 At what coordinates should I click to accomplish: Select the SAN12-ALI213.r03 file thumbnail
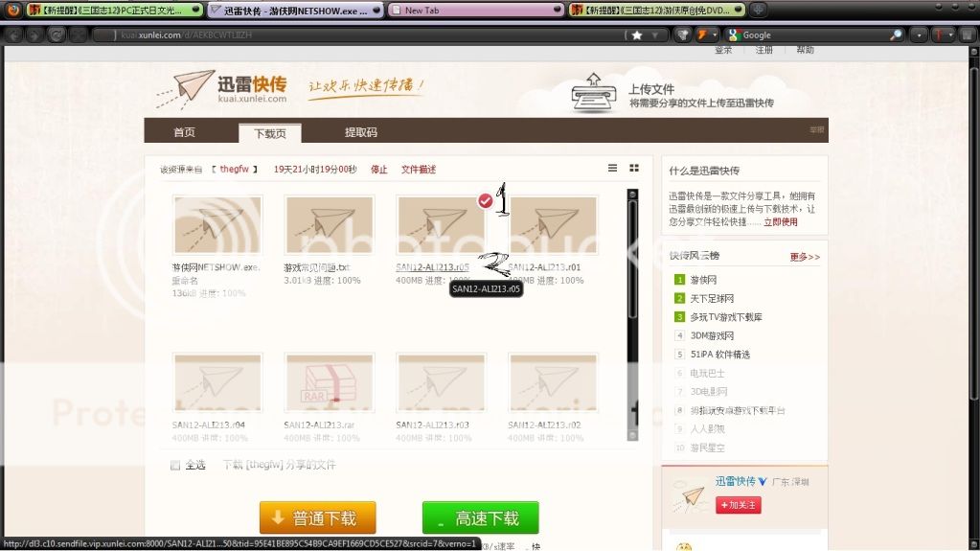(x=442, y=382)
